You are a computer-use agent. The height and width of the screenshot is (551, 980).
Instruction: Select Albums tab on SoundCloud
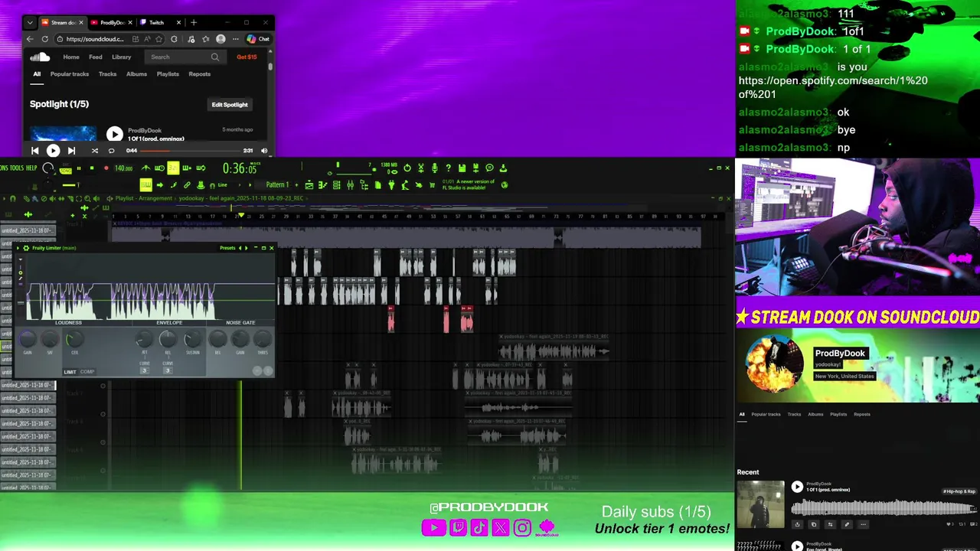(136, 74)
